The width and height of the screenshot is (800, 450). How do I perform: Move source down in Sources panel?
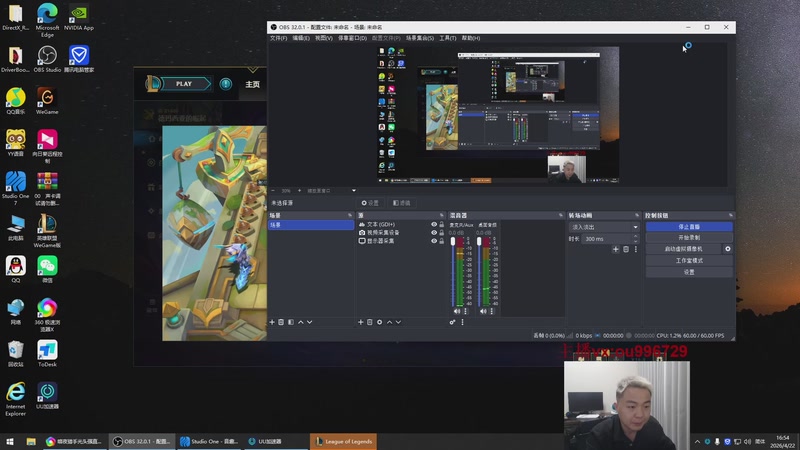pos(398,322)
